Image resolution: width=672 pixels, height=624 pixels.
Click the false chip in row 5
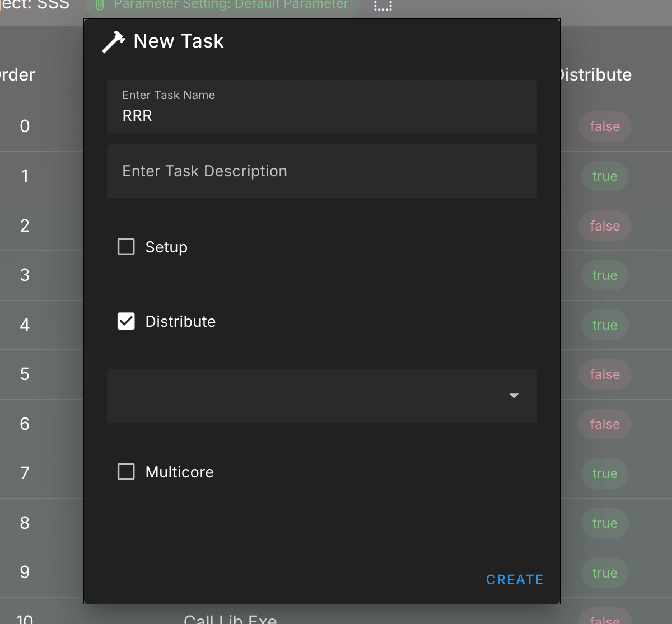(605, 374)
